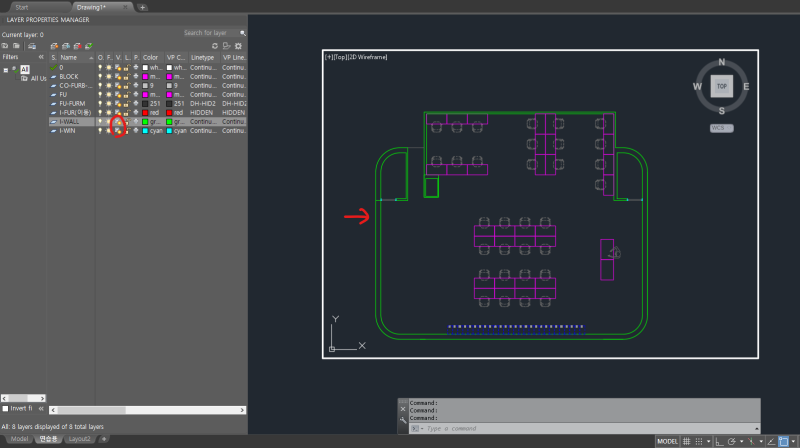Open the Layer States Manager icon
This screenshot has width=800, height=448.
tap(30, 46)
